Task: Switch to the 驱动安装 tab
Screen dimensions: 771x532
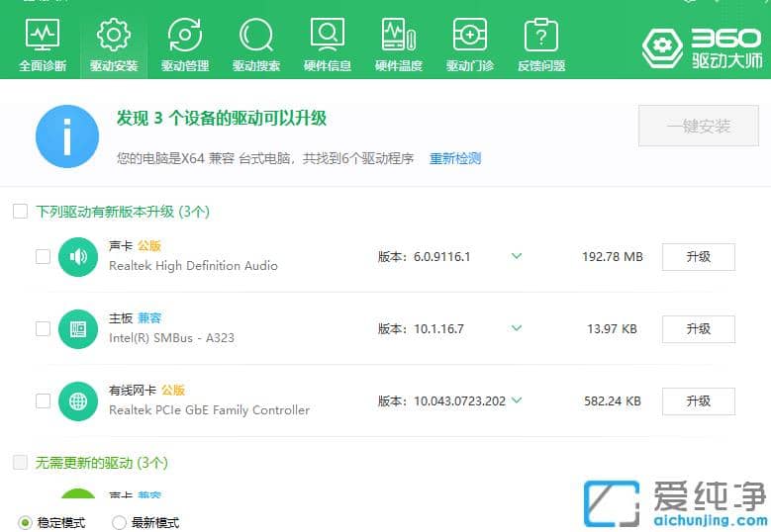Action: (x=114, y=44)
